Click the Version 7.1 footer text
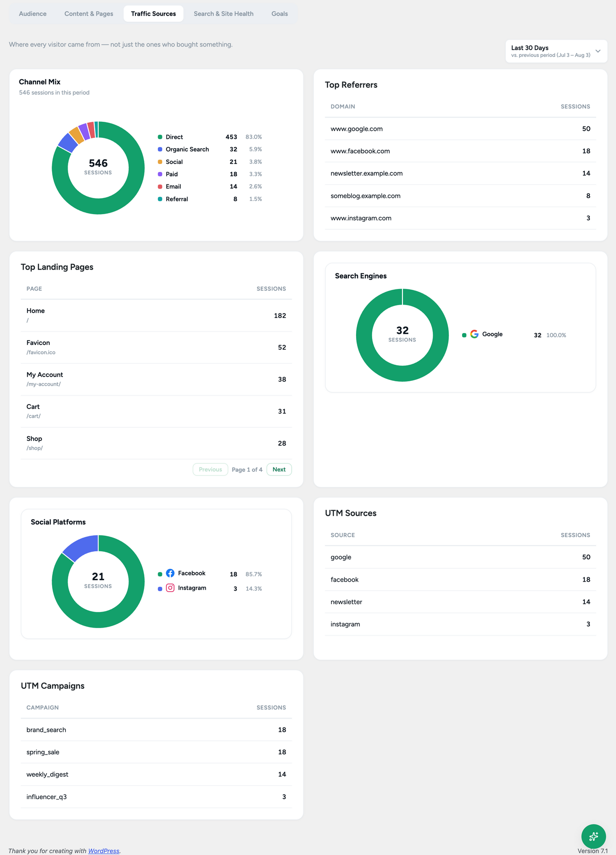The height and width of the screenshot is (855, 616). point(592,851)
